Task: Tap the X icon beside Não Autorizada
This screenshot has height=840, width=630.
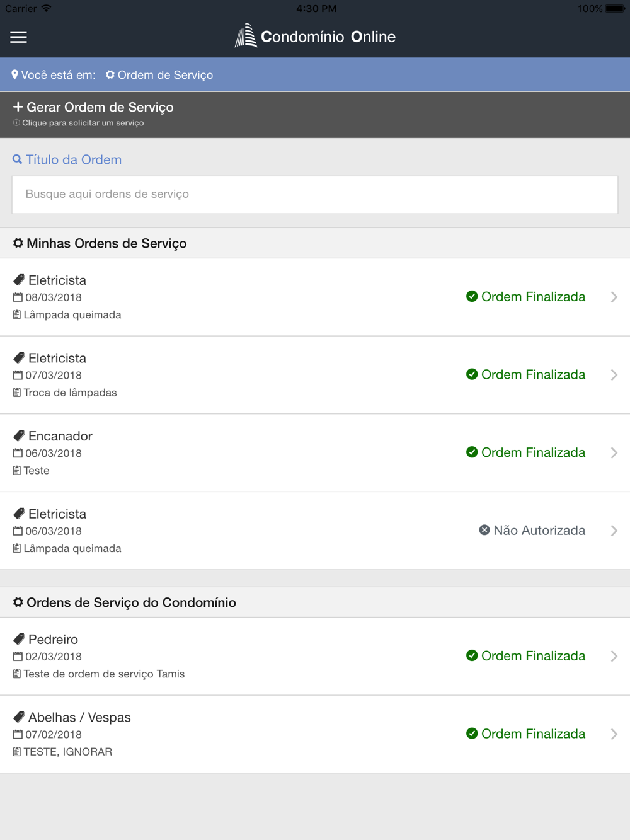Action: [x=484, y=531]
